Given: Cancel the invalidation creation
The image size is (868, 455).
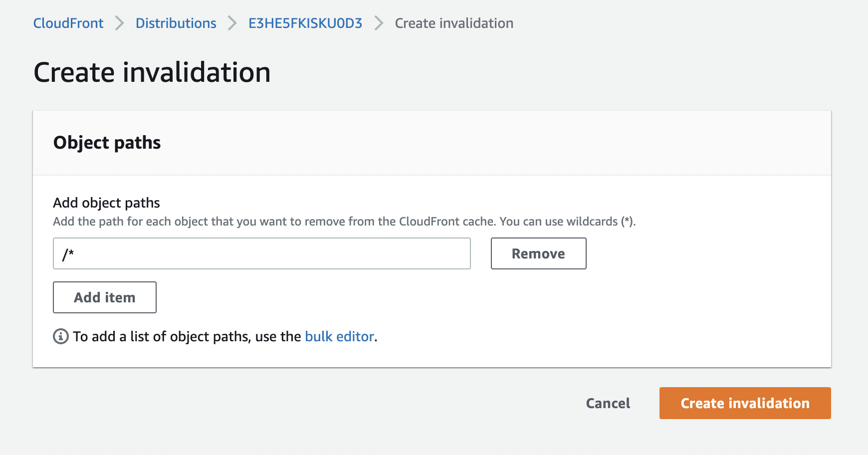Looking at the screenshot, I should pos(608,403).
